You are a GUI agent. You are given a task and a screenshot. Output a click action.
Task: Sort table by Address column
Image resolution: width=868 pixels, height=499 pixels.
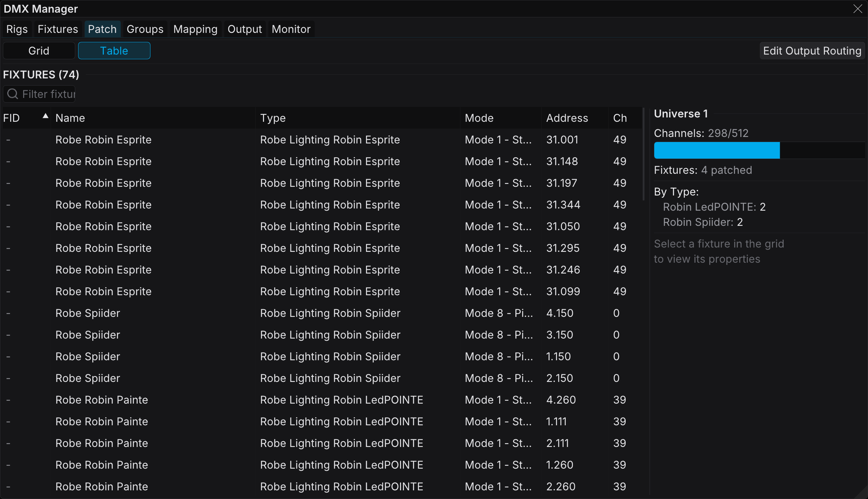pos(575,118)
